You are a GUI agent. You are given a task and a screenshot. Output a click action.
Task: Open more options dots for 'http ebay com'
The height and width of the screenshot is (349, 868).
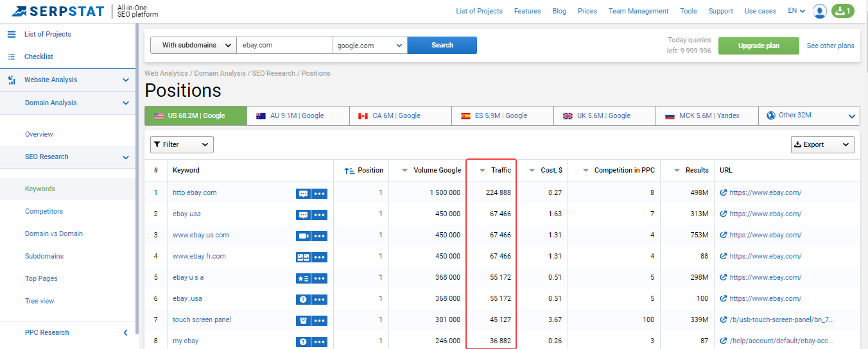(x=320, y=193)
